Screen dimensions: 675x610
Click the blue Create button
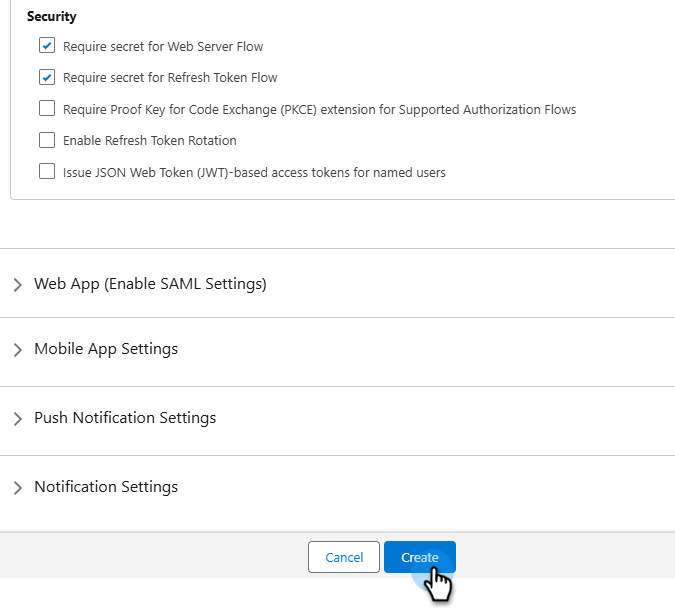[x=419, y=557]
